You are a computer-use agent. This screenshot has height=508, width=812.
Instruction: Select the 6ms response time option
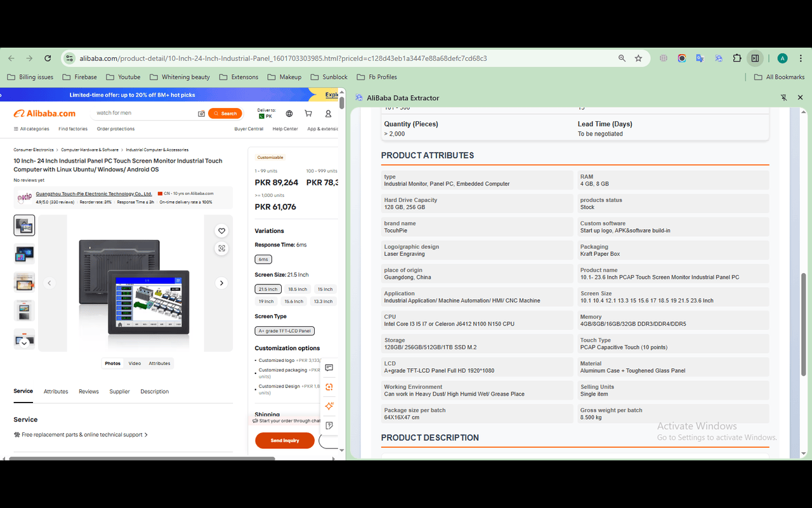point(263,259)
